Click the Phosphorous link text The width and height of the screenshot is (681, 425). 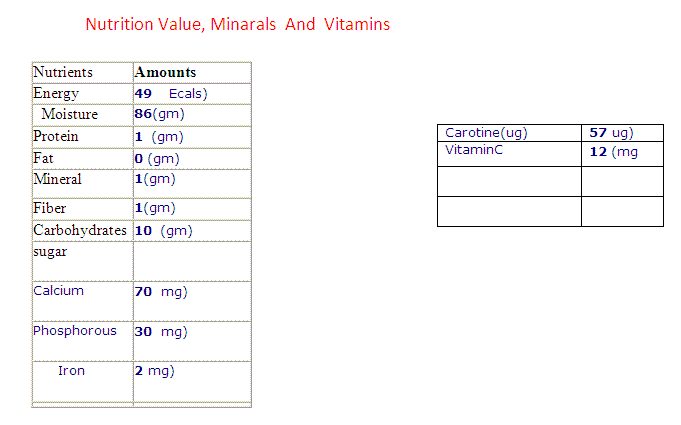click(x=75, y=331)
